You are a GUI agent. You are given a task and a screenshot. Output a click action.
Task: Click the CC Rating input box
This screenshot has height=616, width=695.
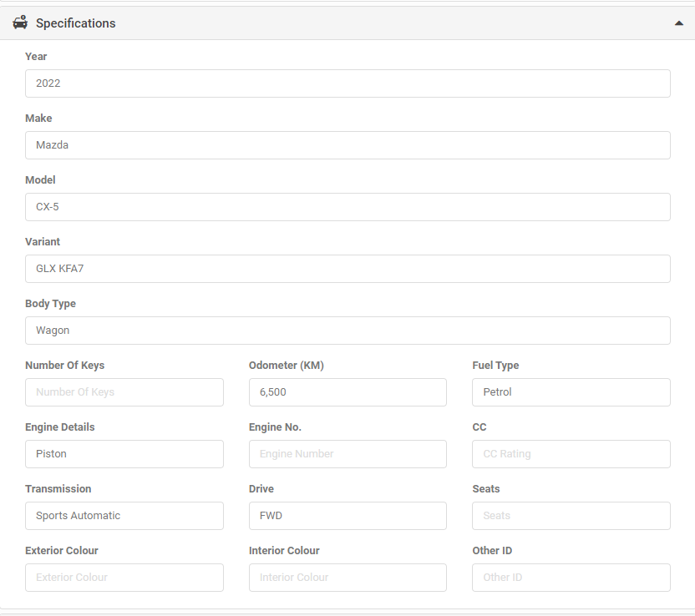coord(571,454)
